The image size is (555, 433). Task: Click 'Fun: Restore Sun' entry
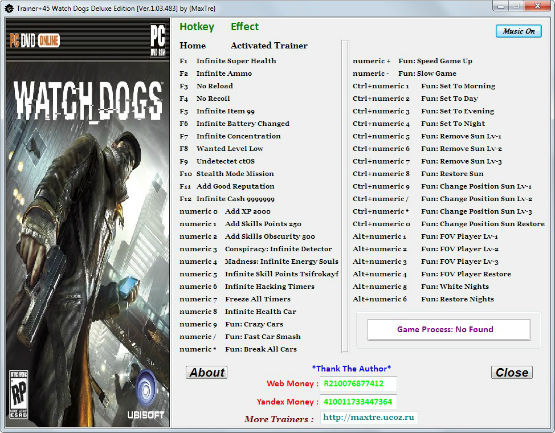click(452, 174)
